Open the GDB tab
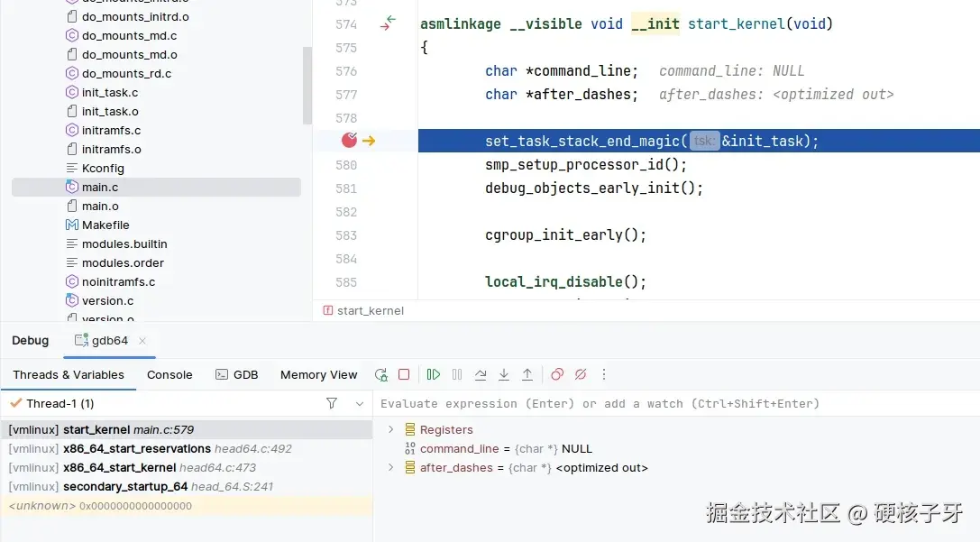 tap(237, 374)
